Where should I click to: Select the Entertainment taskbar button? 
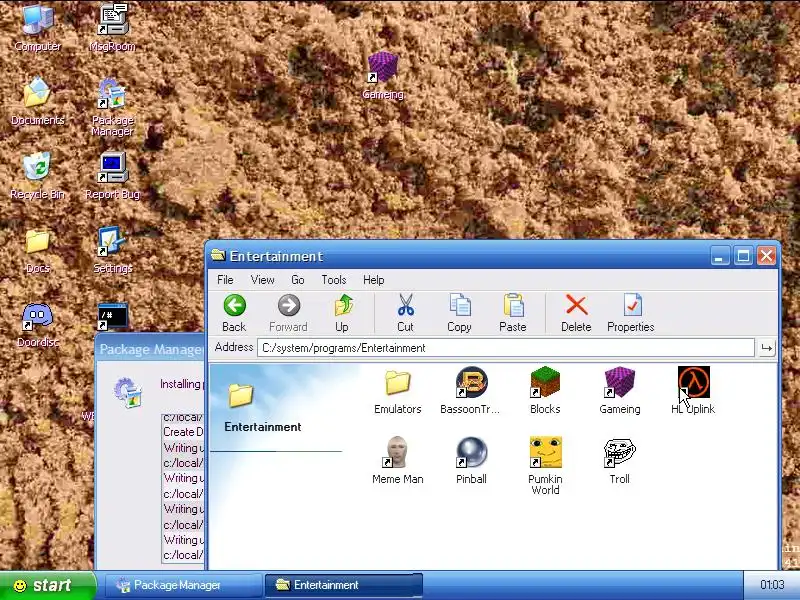[343, 585]
